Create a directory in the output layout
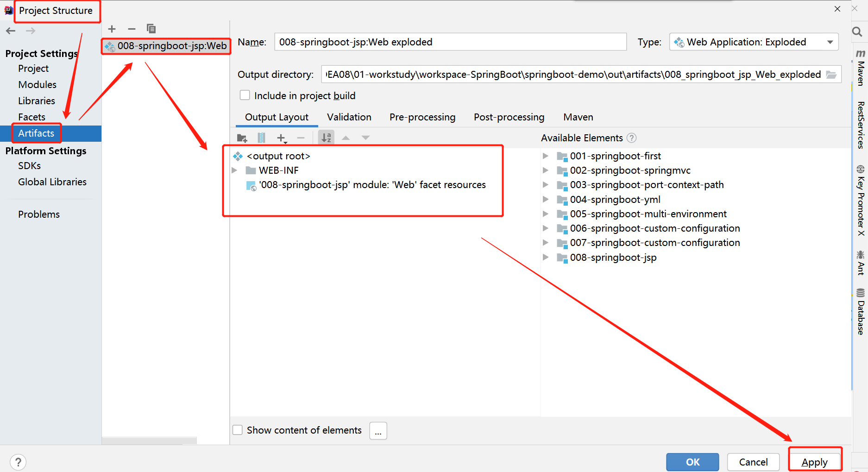The width and height of the screenshot is (868, 472). (242, 138)
